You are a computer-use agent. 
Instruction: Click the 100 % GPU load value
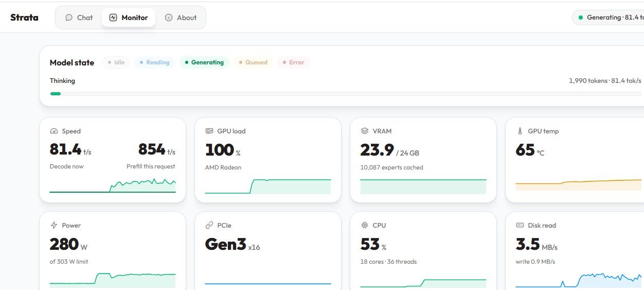[223, 150]
